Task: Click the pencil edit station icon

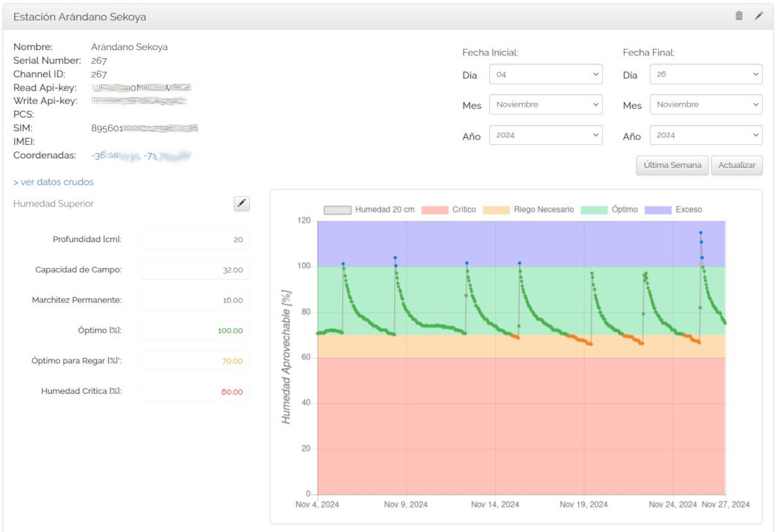Action: 759,16
